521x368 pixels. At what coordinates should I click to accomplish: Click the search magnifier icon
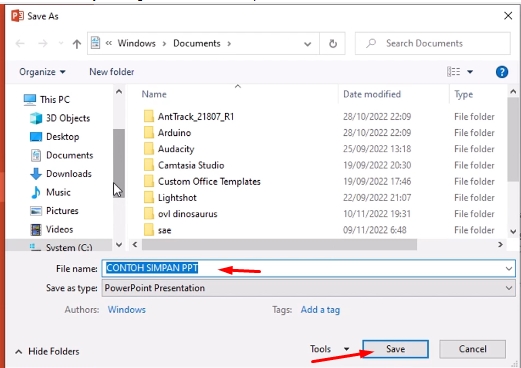tap(371, 43)
